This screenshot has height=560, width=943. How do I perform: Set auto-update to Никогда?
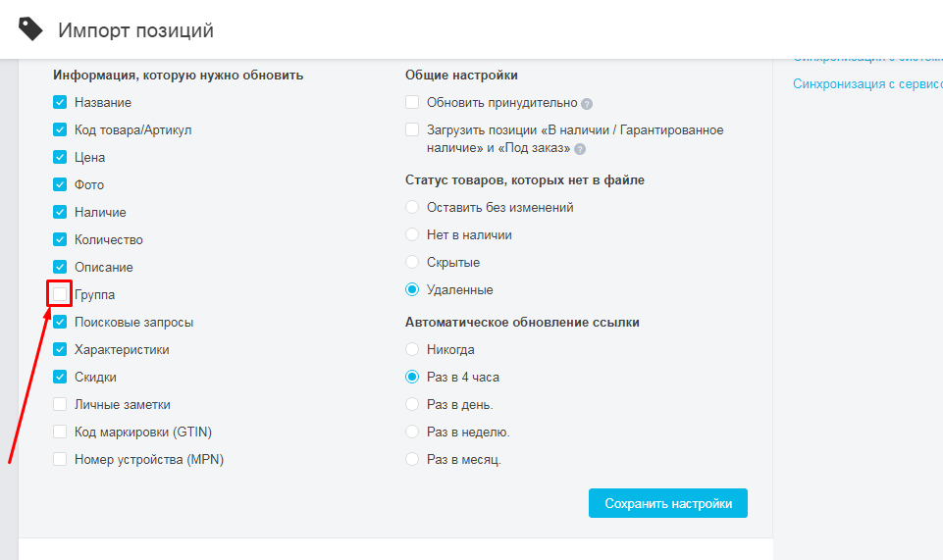coord(412,349)
